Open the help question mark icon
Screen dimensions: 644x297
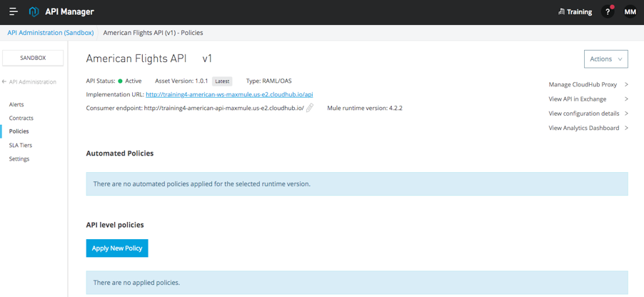(x=608, y=12)
